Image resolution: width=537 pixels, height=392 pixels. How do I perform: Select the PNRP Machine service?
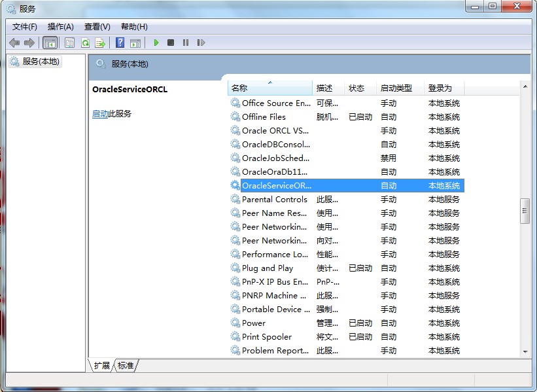click(346, 295)
